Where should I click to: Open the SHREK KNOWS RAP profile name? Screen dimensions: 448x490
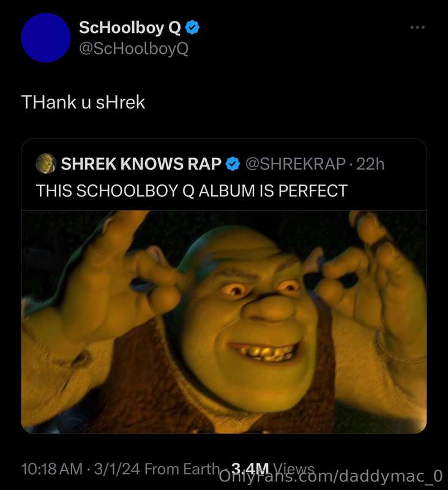pos(141,164)
